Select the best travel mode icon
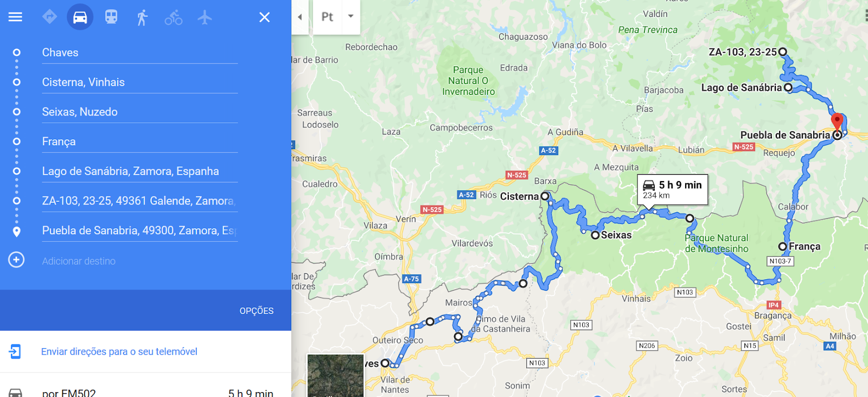Viewport: 868px width, 397px height. coord(49,17)
